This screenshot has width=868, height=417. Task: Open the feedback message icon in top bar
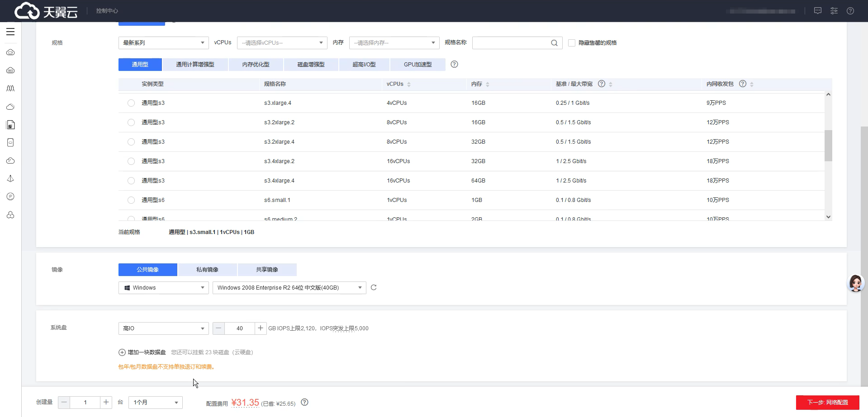coord(817,11)
